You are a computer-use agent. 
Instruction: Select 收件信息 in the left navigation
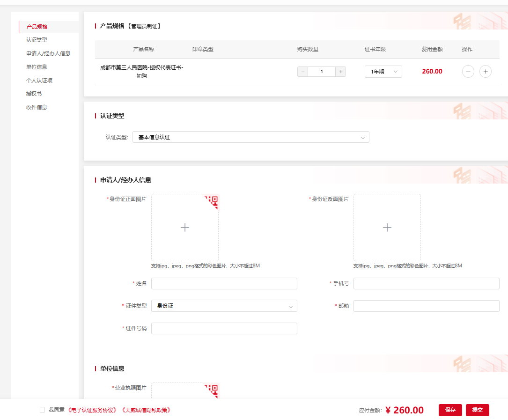pyautogui.click(x=37, y=107)
